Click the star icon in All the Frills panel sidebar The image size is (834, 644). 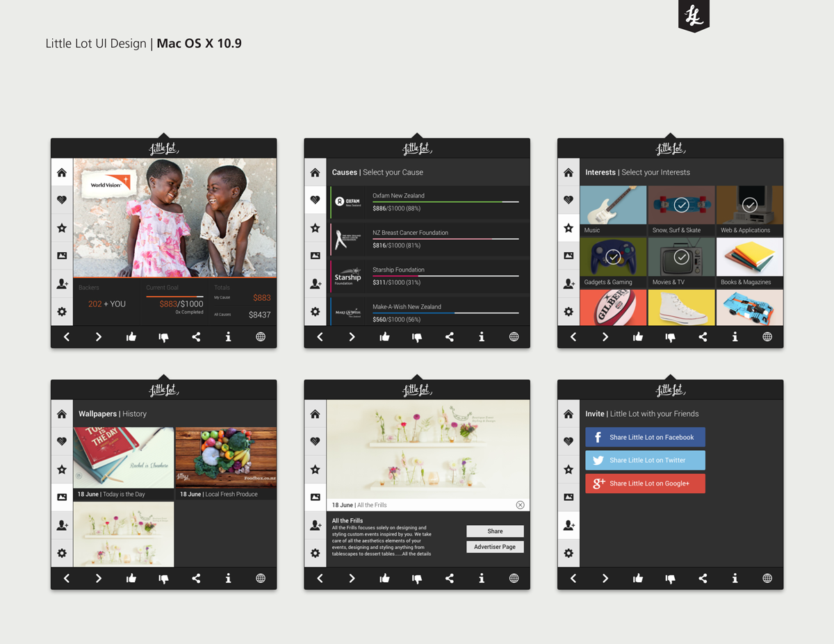pyautogui.click(x=315, y=469)
